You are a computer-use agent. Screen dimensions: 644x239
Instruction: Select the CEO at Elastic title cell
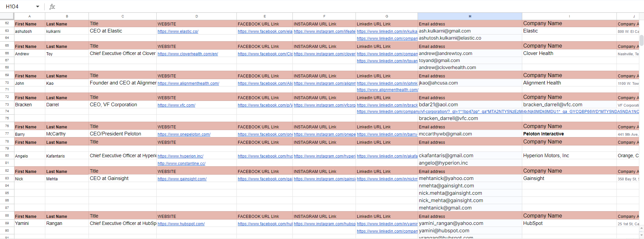122,31
